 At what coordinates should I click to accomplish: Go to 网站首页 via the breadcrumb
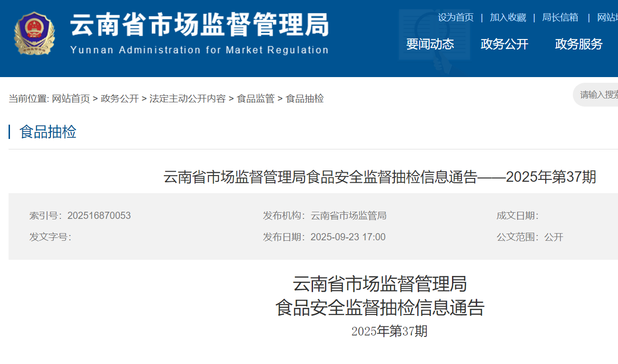[71, 98]
